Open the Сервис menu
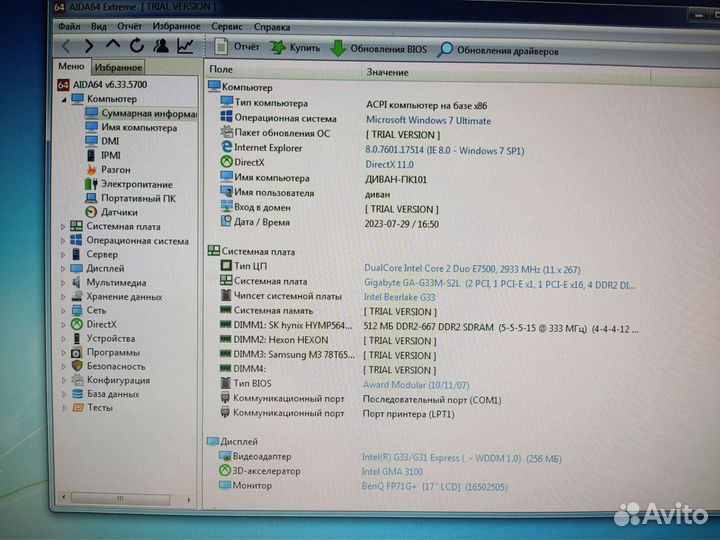This screenshot has width=720, height=540. 227,27
